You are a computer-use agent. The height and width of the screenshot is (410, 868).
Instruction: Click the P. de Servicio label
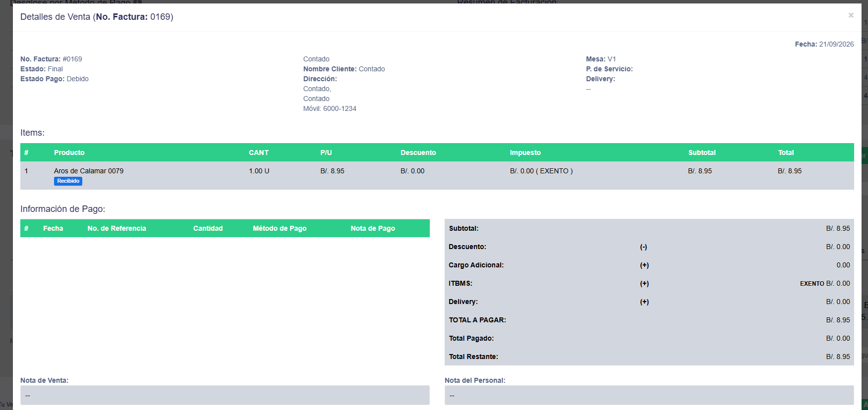tap(609, 69)
